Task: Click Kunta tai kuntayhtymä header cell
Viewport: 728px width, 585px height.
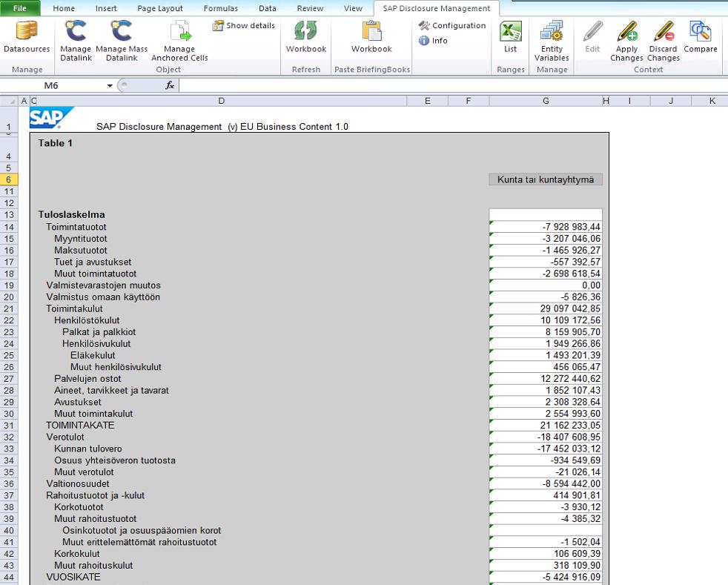Action: (x=546, y=179)
